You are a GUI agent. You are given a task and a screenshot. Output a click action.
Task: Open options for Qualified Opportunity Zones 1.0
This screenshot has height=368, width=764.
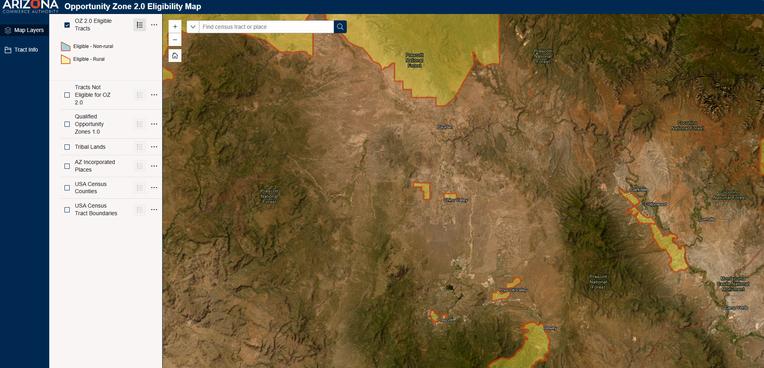154,124
